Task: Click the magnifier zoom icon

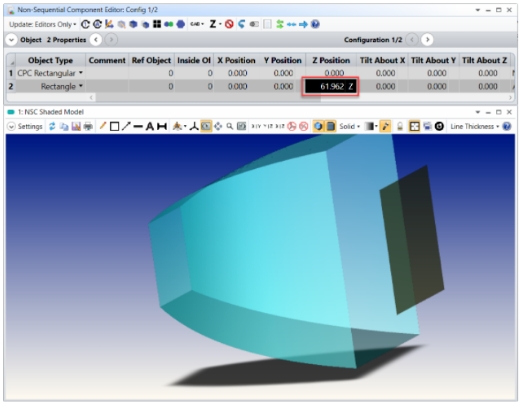Action: pos(229,126)
